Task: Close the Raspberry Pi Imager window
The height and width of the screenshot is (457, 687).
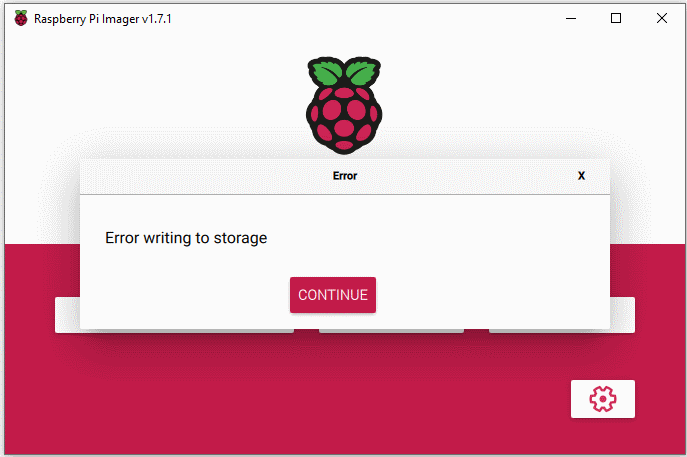Action: pos(662,18)
